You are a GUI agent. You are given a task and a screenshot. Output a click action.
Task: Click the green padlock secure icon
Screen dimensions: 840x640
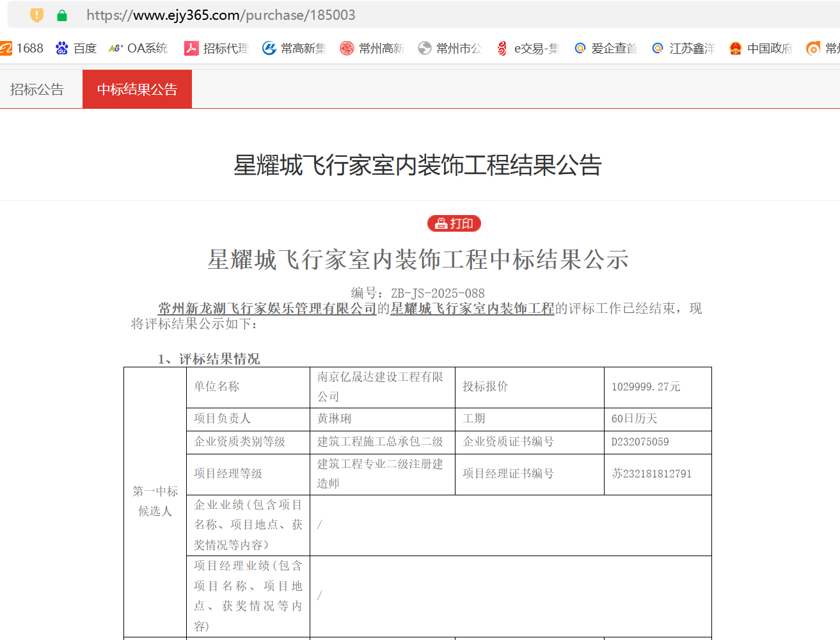coord(62,15)
